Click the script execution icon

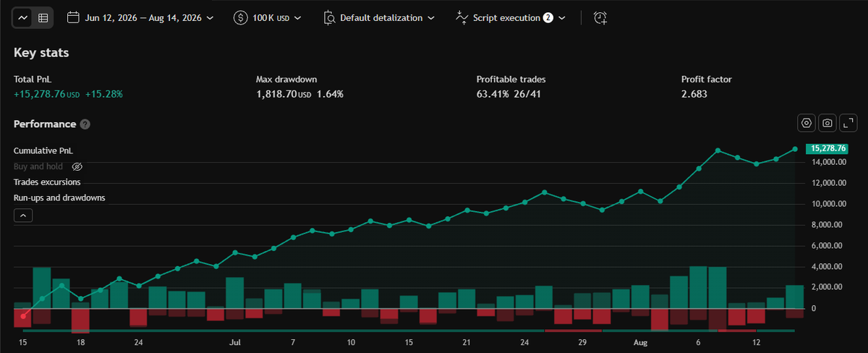pos(462,17)
